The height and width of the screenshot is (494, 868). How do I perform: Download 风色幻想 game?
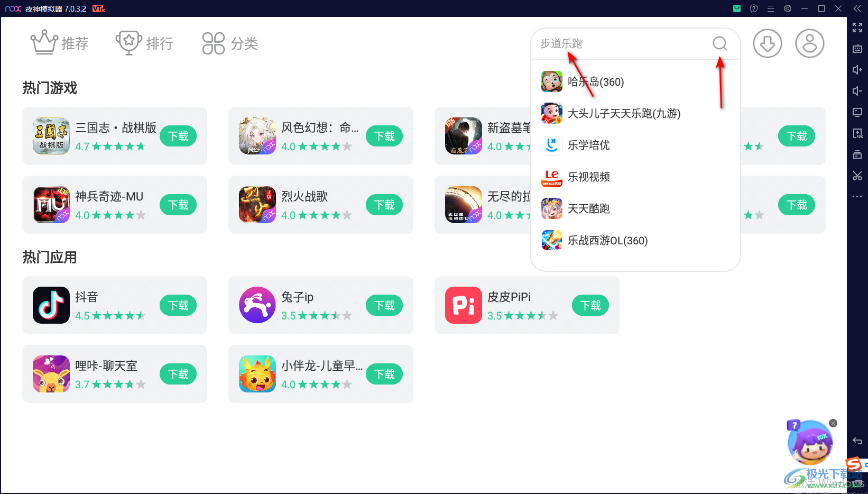[384, 136]
